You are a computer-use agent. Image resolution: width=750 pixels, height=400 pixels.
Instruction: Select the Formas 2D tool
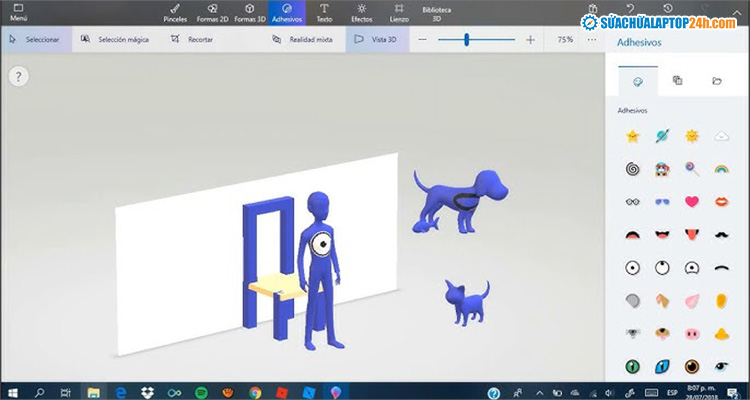pos(211,11)
